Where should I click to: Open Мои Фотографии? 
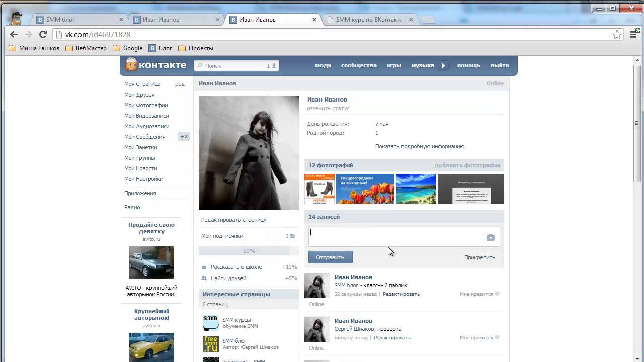tap(146, 105)
